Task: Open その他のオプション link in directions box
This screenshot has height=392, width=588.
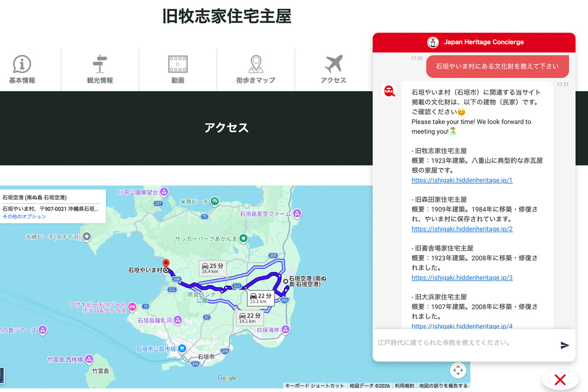Action: 24,216
